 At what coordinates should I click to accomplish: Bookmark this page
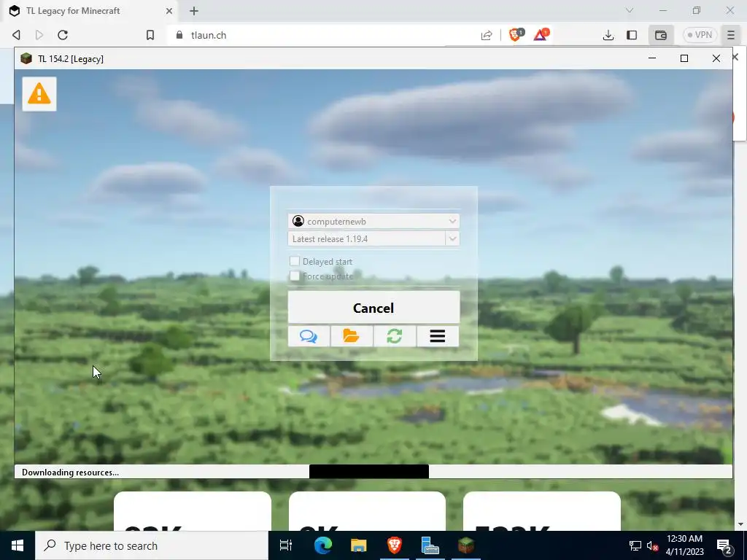[x=150, y=35]
